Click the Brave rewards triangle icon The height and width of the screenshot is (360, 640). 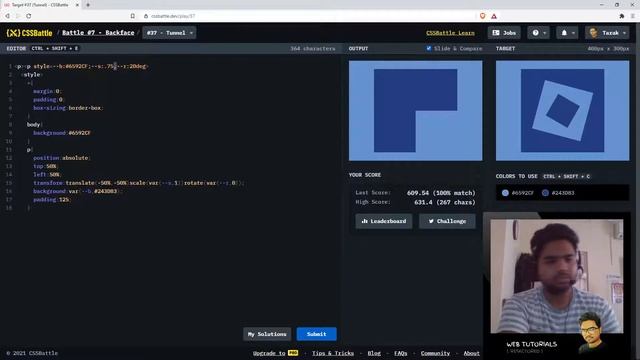[x=494, y=16]
